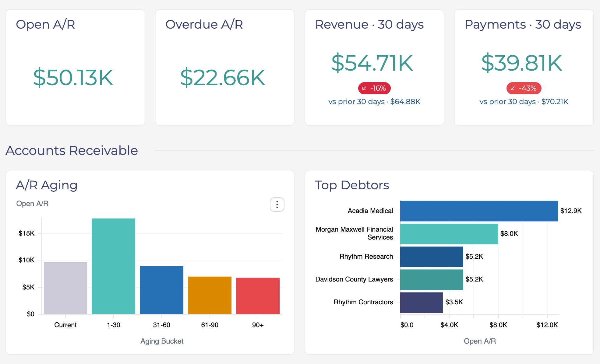Image resolution: width=600 pixels, height=364 pixels.
Task: Click the Revenue value $54.71K
Action: coord(372,63)
